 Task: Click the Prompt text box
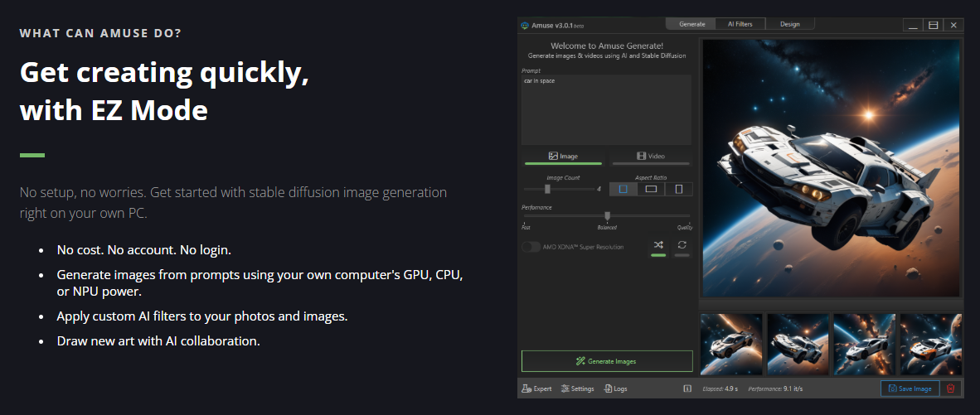coord(605,109)
